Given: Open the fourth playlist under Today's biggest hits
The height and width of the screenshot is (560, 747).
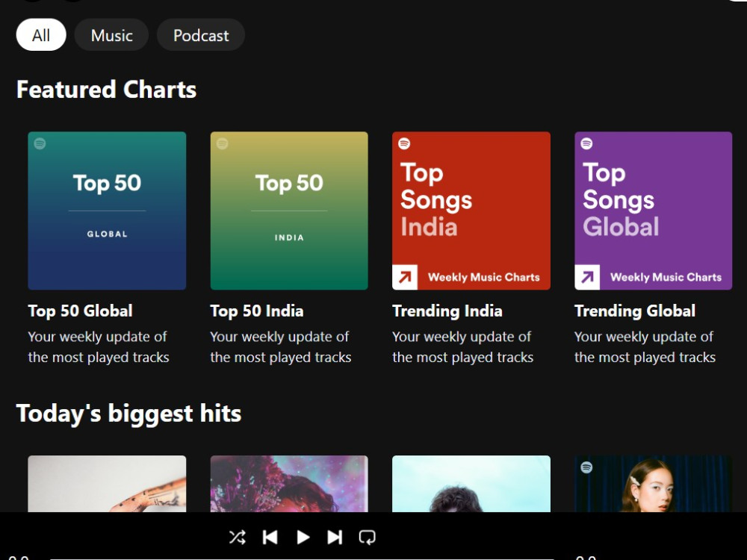Looking at the screenshot, I should coord(653,484).
